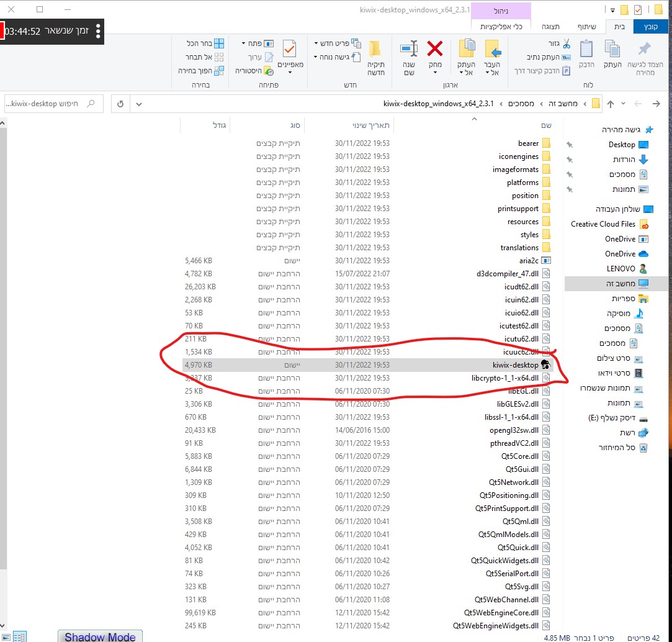Open the File (קובץ) tab
This screenshot has width=672, height=642.
(x=650, y=27)
